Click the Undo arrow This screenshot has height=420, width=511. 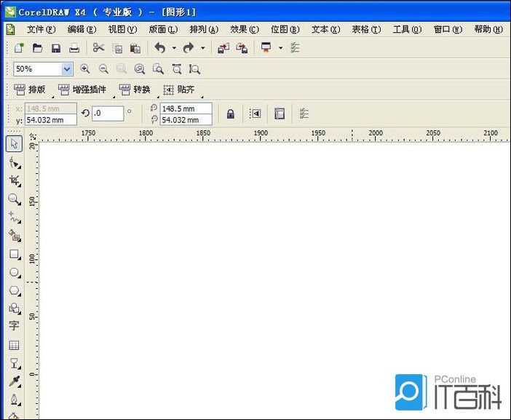(160, 48)
